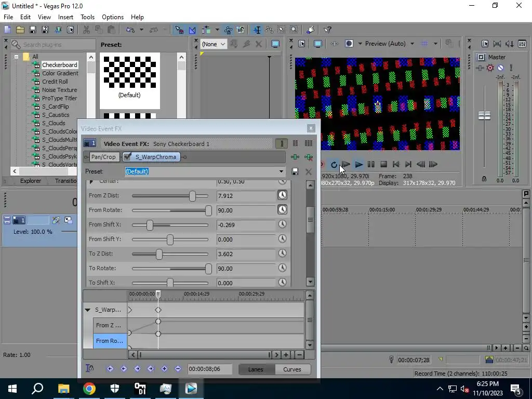Open the Edit menu

click(x=25, y=17)
